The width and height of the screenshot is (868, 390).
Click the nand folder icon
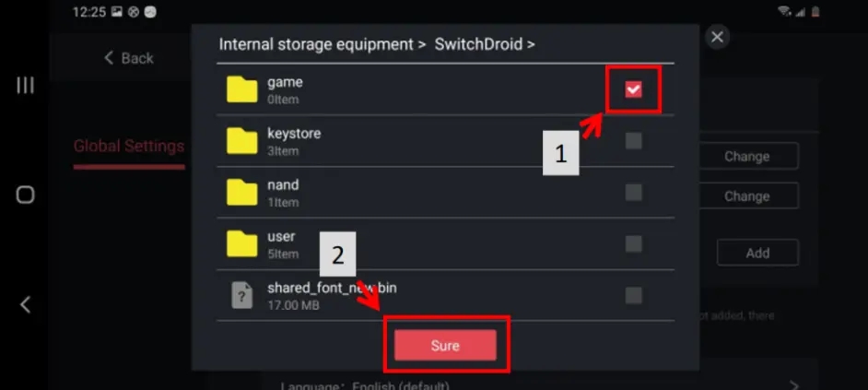point(242,193)
